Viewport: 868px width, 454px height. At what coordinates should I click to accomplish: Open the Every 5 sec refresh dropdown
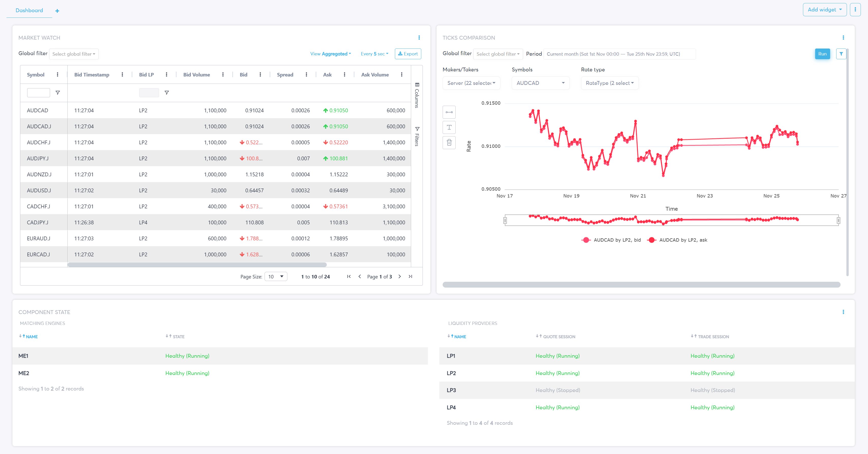pos(374,54)
